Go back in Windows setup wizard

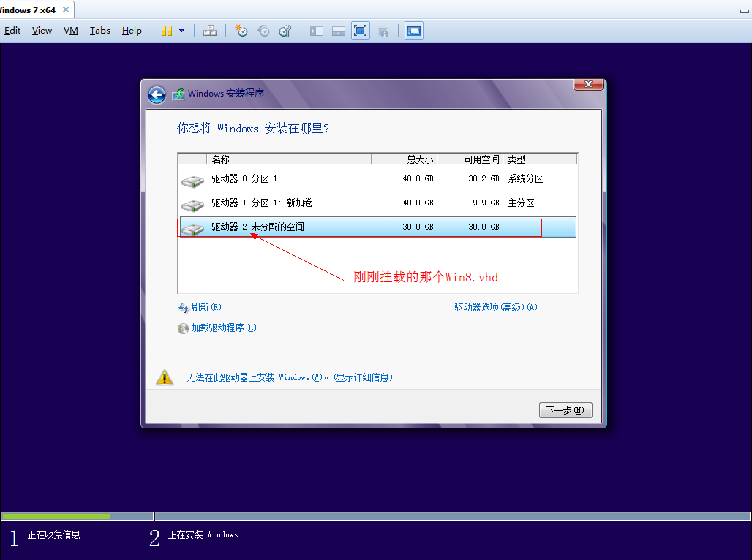[157, 94]
